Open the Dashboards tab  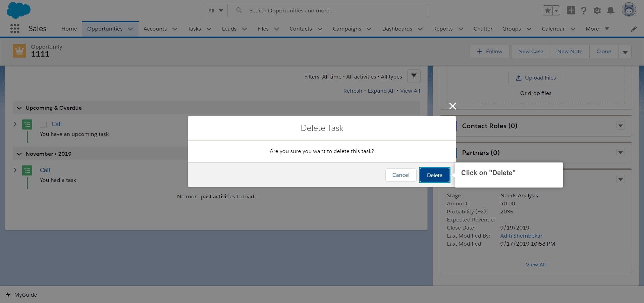coord(397,29)
